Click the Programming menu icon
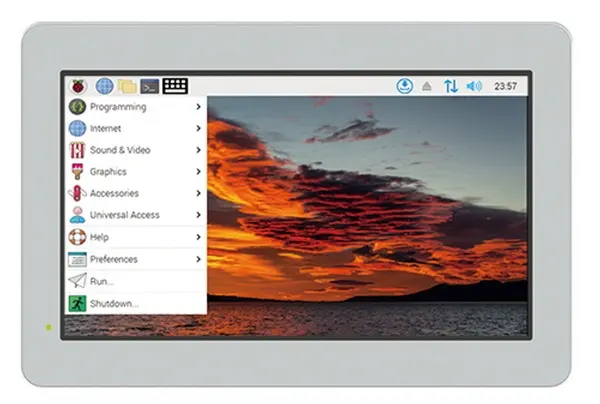Viewport: 600px width, 404px height. pyautogui.click(x=77, y=106)
